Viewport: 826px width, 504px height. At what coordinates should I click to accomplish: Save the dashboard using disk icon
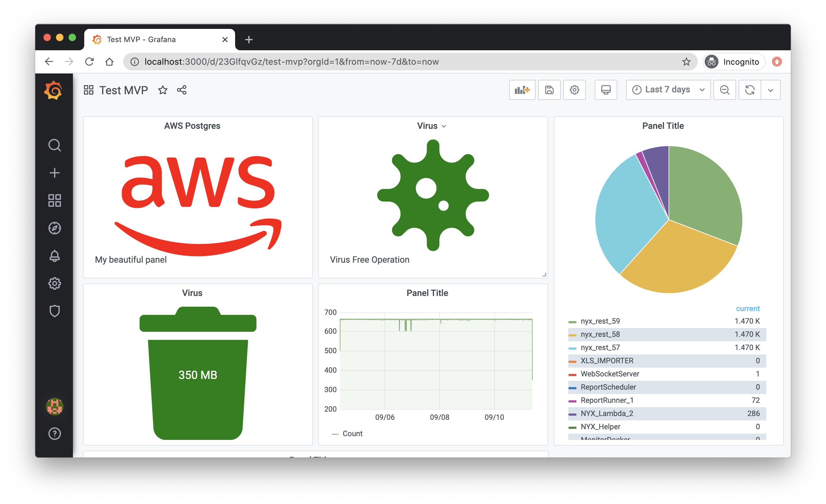pyautogui.click(x=549, y=90)
